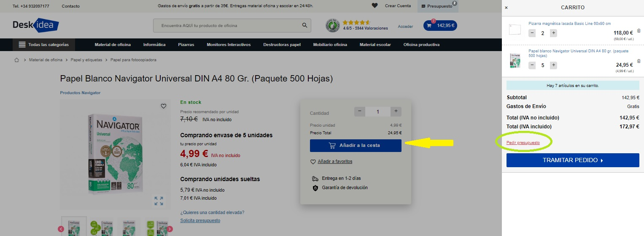Delete Navigator paper from cart
The width and height of the screenshot is (644, 236).
click(x=639, y=61)
